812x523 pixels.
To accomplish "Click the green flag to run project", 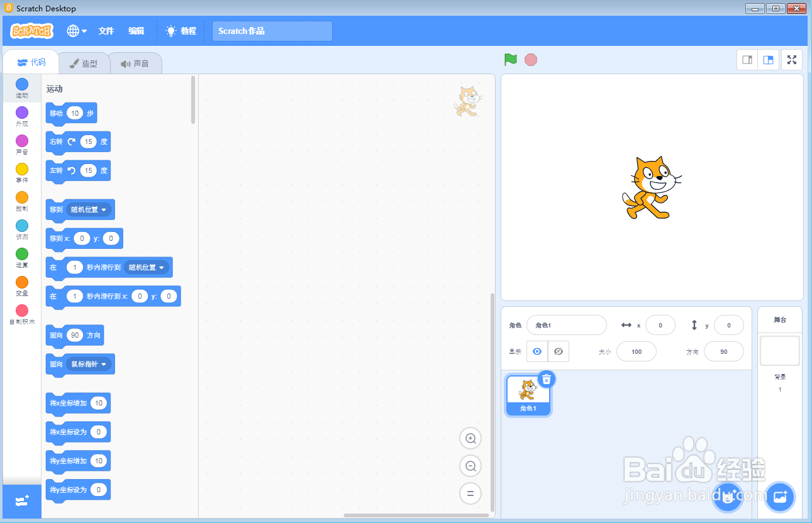I will click(510, 59).
